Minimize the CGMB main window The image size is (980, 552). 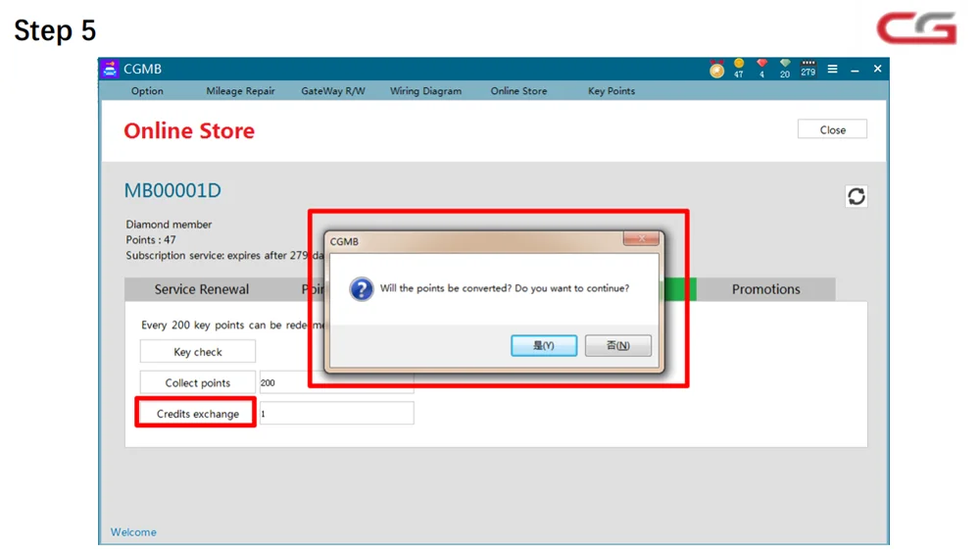coord(855,70)
